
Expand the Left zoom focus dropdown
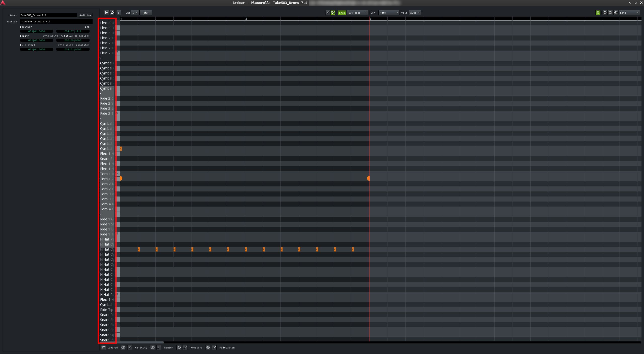[x=629, y=13]
